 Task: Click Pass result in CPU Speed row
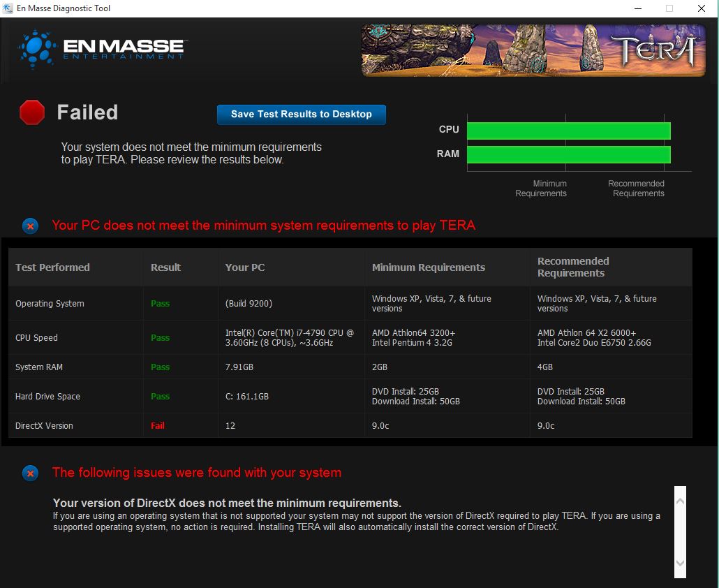coord(161,337)
